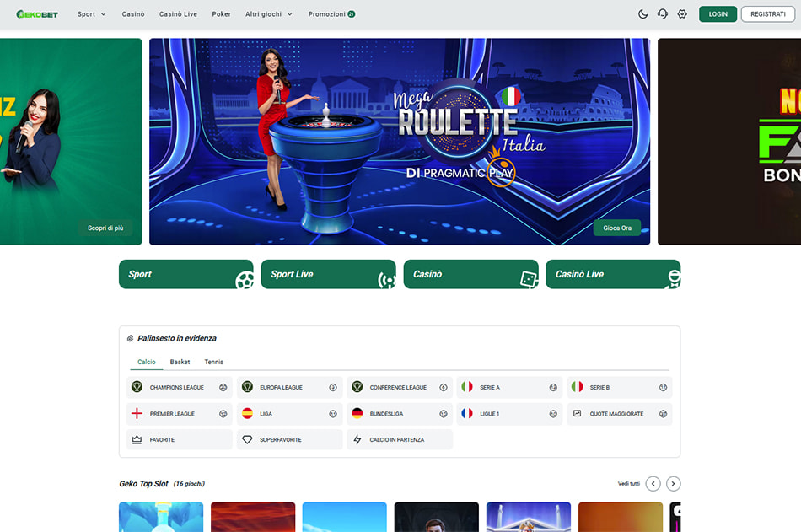This screenshot has height=532, width=801.
Task: Open the Casinò Live category tile
Action: pyautogui.click(x=613, y=275)
